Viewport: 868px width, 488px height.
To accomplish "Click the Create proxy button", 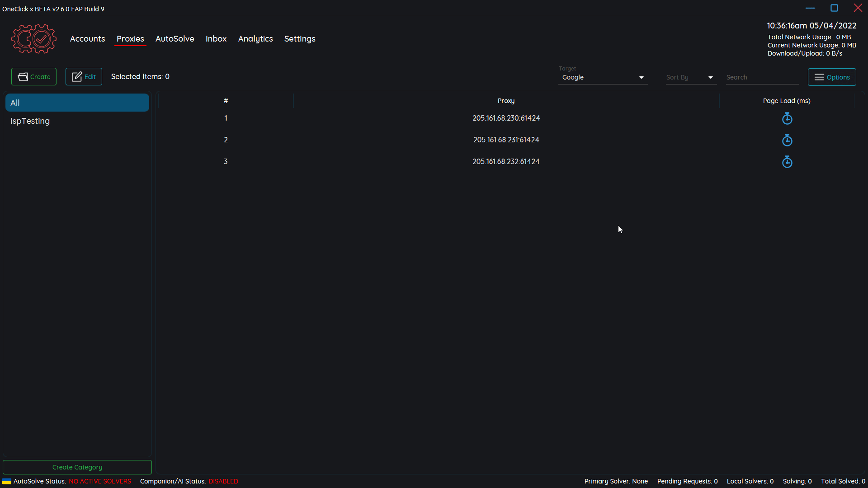I will click(34, 77).
